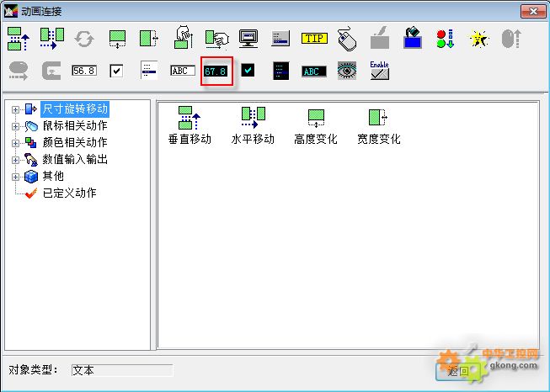Pick the horizontal drag hand icon
Image resolution: width=550 pixels, height=392 pixels.
coord(216,40)
